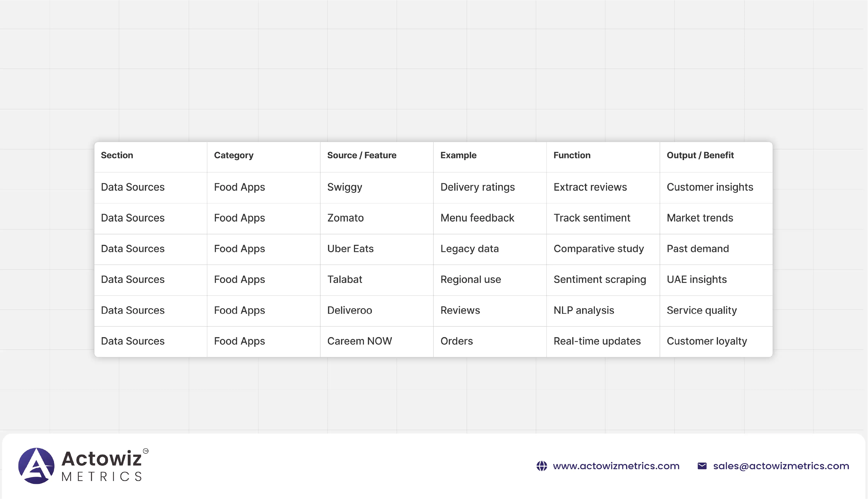Select the Swiggy cell
This screenshot has width=868, height=499.
click(x=344, y=187)
